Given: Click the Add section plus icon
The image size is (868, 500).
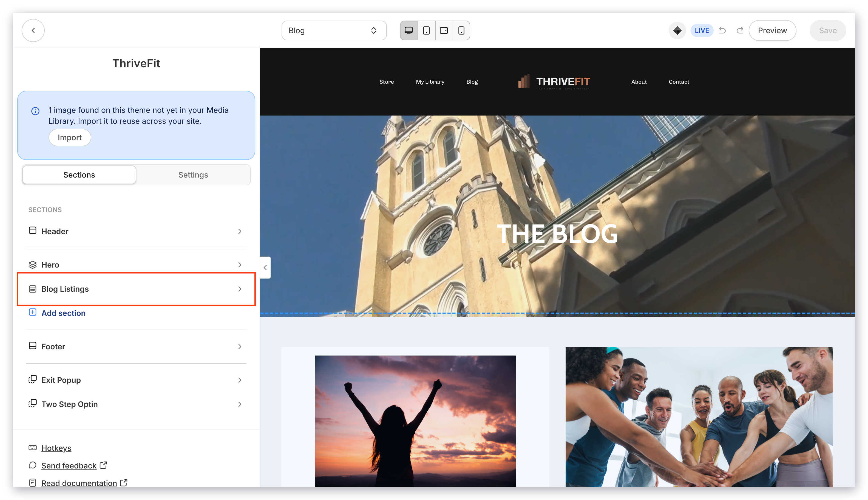Looking at the screenshot, I should point(33,312).
